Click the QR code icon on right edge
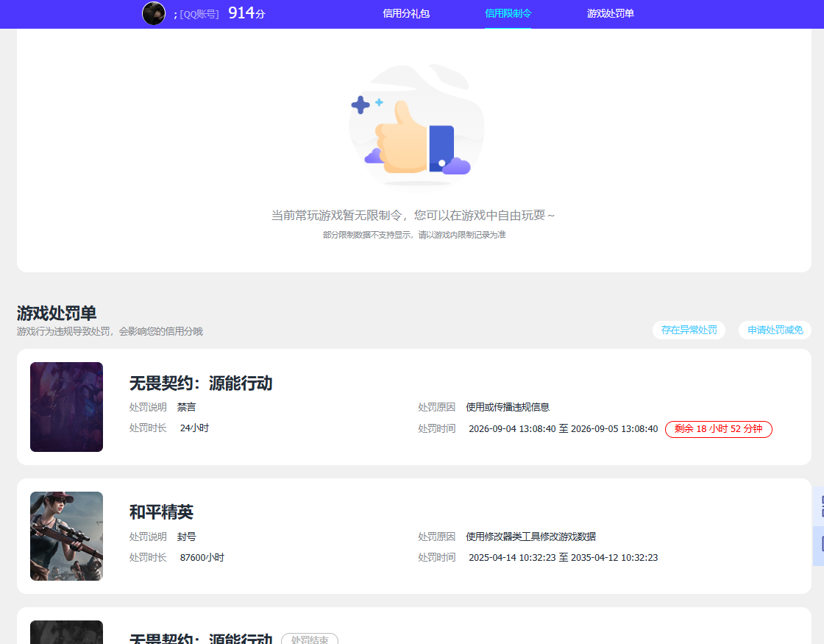824x644 pixels. (x=820, y=506)
